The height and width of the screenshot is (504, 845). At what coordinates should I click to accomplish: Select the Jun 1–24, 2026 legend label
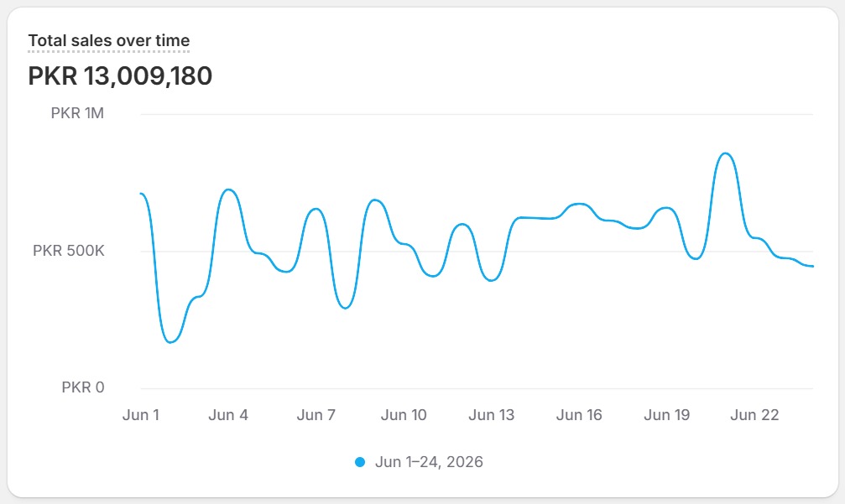429,462
